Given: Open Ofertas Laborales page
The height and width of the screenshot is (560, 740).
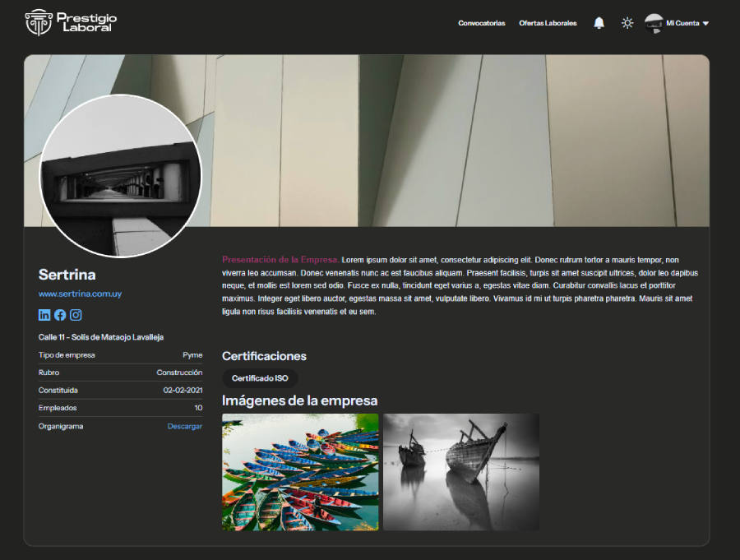Looking at the screenshot, I should click(x=548, y=23).
